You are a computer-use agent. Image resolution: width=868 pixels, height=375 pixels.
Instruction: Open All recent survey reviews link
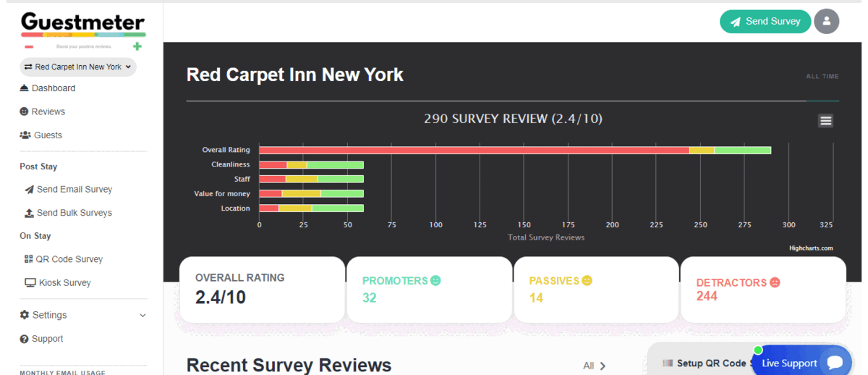pyautogui.click(x=595, y=366)
